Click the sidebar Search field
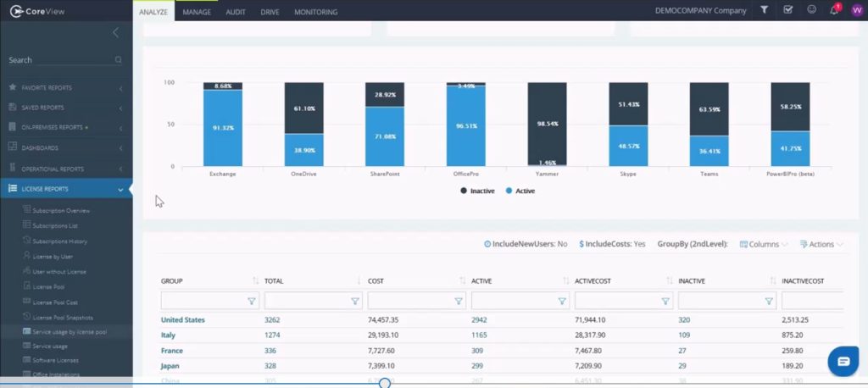The width and height of the screenshot is (868, 388). (x=64, y=60)
